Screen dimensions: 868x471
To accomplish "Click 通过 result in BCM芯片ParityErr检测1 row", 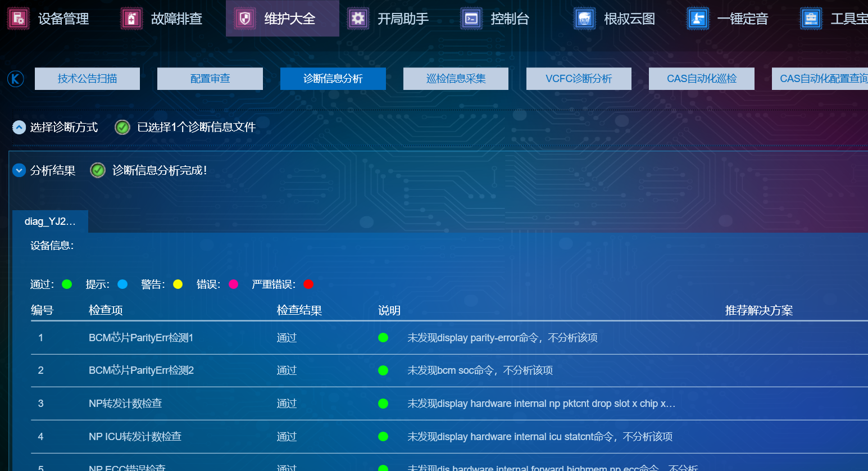I will 287,338.
